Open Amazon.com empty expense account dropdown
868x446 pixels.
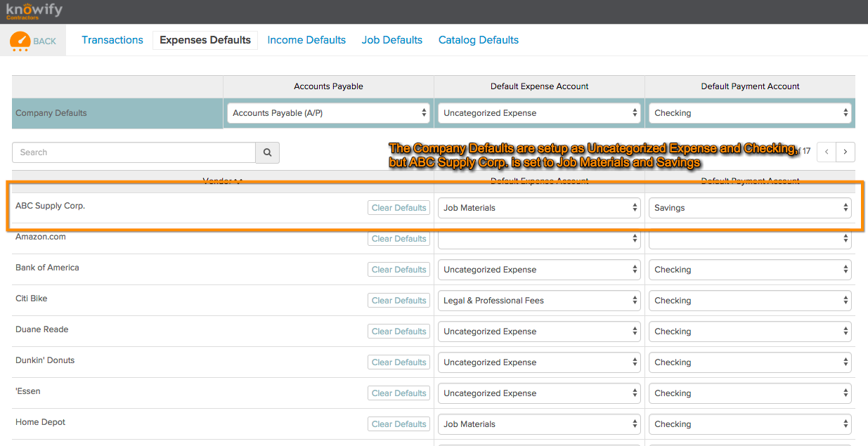tap(539, 239)
